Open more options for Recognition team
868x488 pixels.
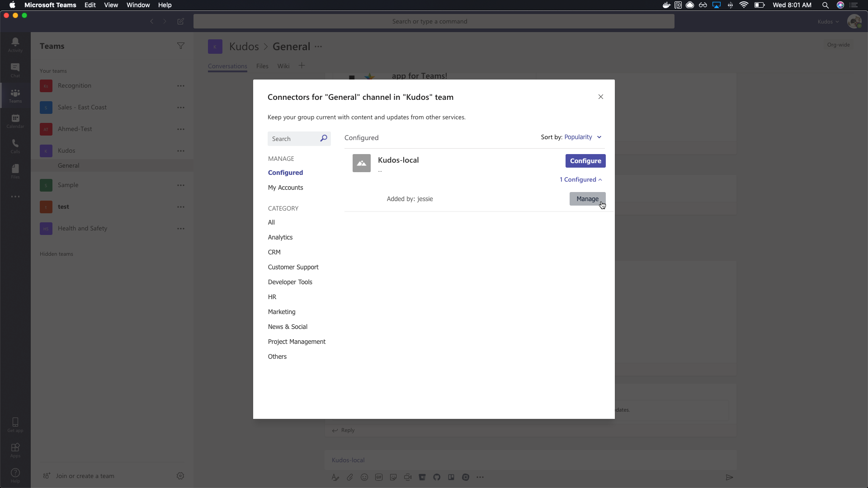click(181, 85)
